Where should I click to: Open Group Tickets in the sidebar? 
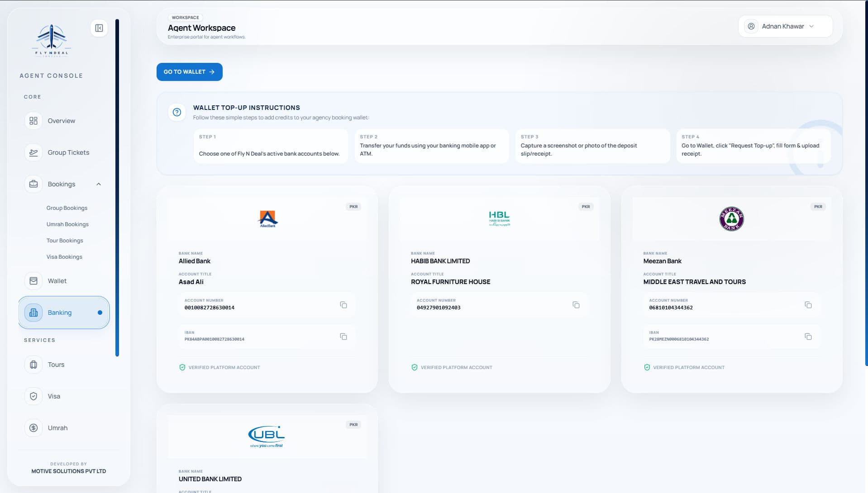tap(63, 152)
